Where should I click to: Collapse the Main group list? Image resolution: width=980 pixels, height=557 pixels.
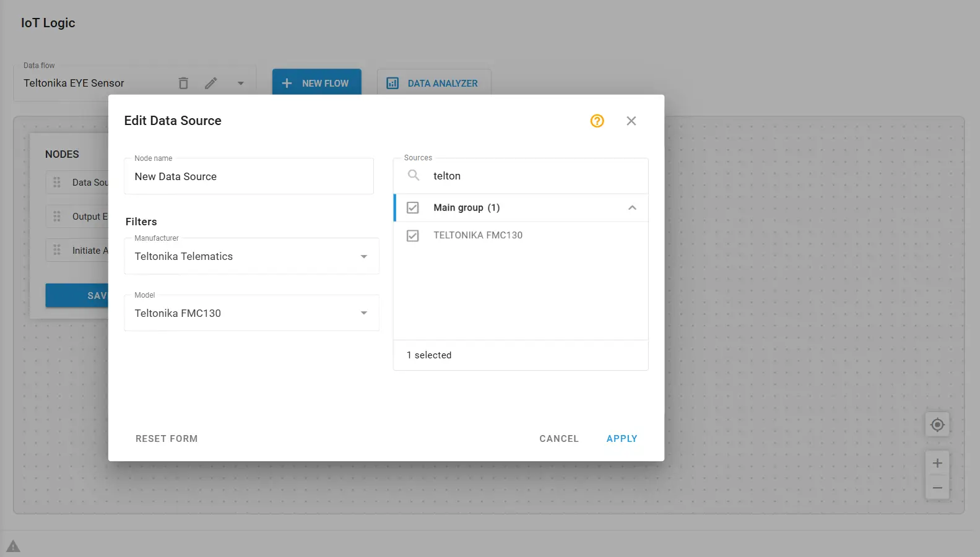pyautogui.click(x=632, y=208)
